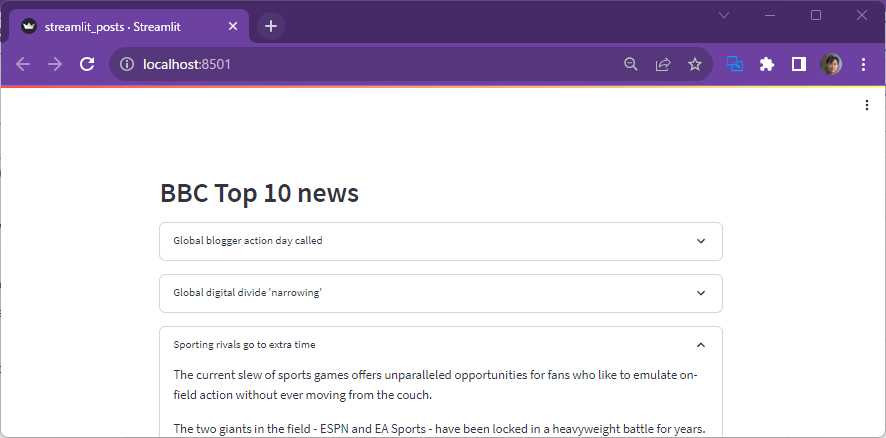The height and width of the screenshot is (438, 886).
Task: Go forward to next page
Action: pyautogui.click(x=55, y=64)
